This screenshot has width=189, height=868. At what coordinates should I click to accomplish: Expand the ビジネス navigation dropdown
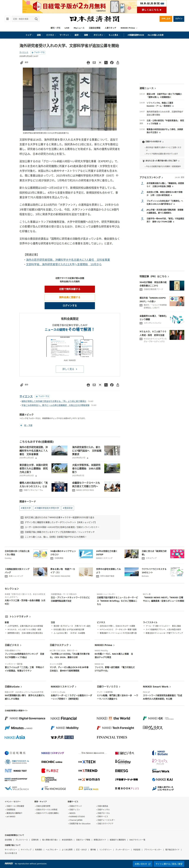coord(51,35)
